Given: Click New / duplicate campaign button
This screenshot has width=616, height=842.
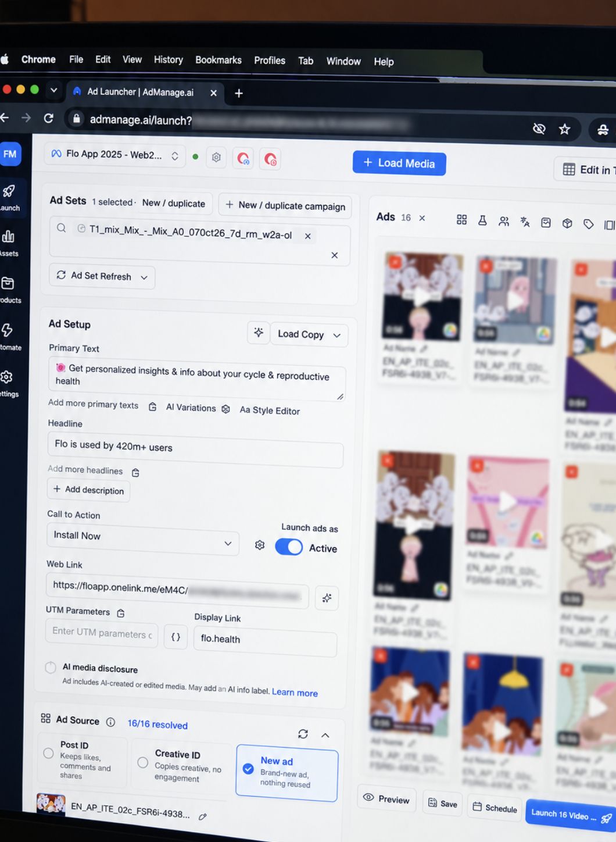Looking at the screenshot, I should coord(285,206).
